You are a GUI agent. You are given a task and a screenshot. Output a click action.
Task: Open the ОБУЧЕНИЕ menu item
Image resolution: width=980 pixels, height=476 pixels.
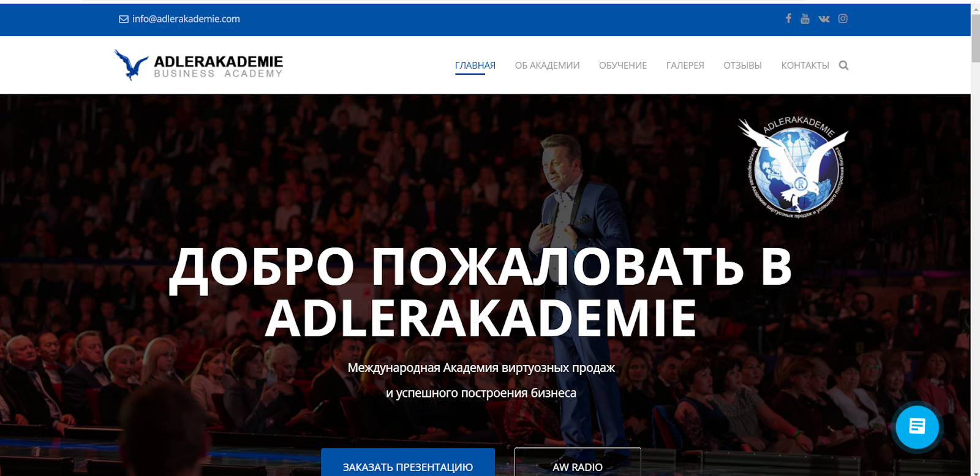623,66
